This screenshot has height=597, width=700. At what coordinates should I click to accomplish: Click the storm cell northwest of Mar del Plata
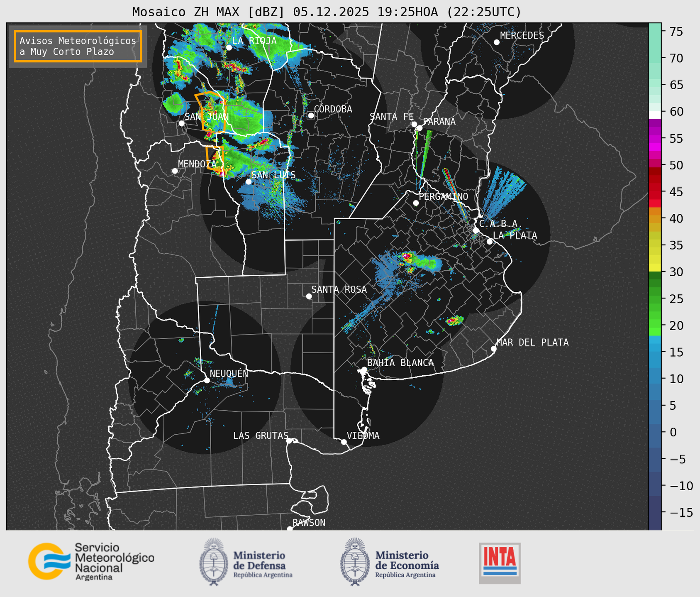[x=454, y=321]
